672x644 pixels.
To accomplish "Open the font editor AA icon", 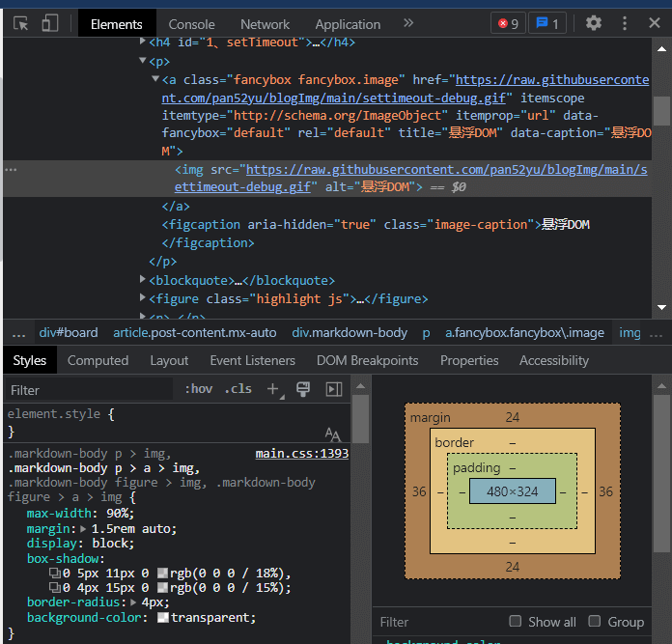I will click(x=332, y=434).
